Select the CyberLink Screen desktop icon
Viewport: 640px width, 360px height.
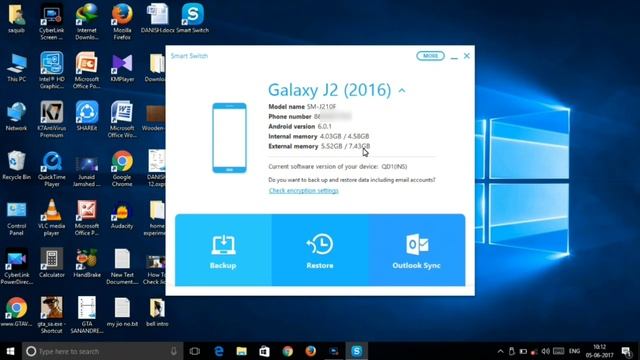click(x=51, y=21)
